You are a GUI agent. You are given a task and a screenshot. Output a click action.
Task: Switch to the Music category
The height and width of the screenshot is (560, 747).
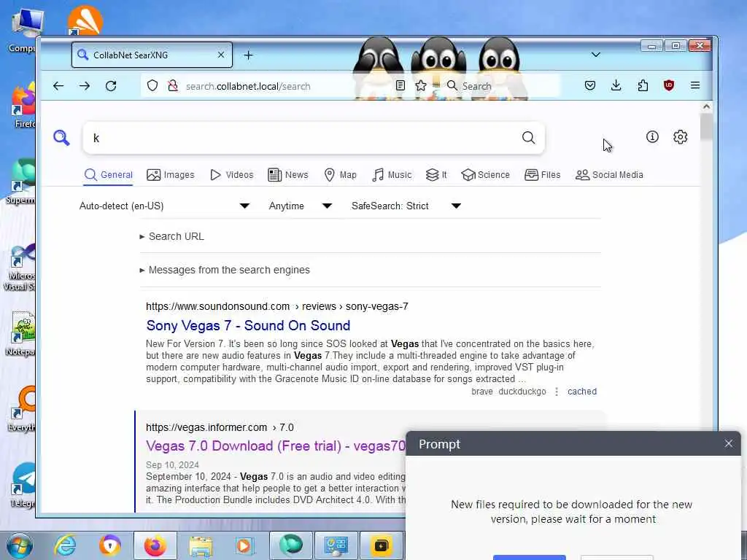[392, 175]
